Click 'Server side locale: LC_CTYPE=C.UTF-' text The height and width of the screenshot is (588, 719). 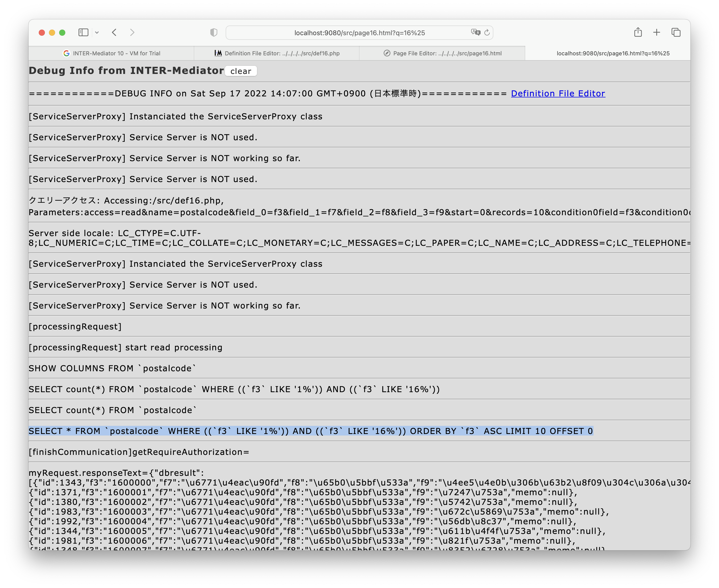pos(115,233)
